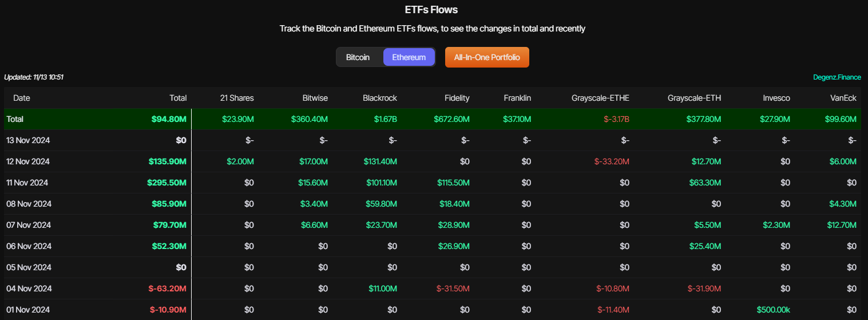
Task: Select the Ethereum ETF toggle
Action: [x=409, y=57]
